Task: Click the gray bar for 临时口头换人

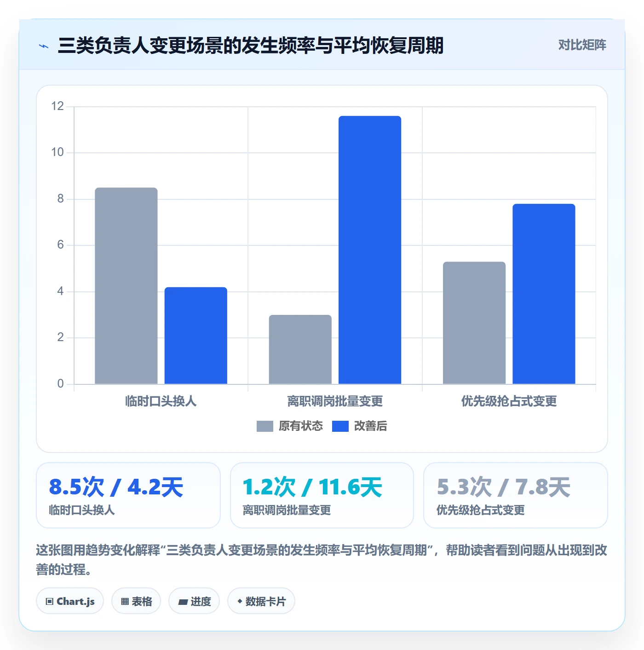Action: (x=126, y=286)
